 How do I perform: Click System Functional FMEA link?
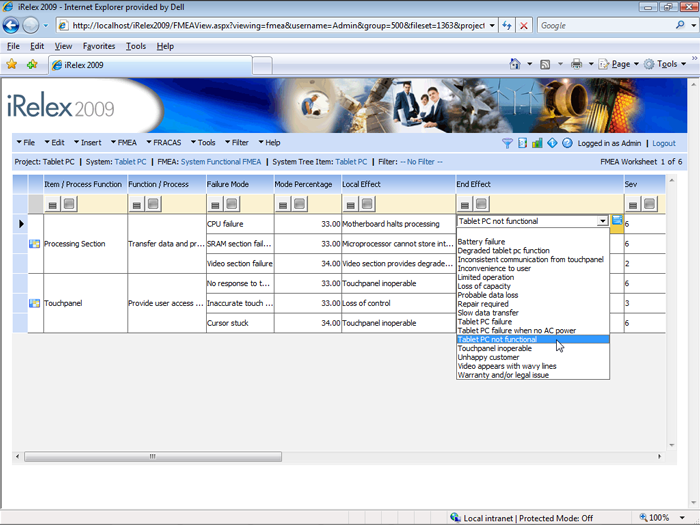[x=221, y=162]
